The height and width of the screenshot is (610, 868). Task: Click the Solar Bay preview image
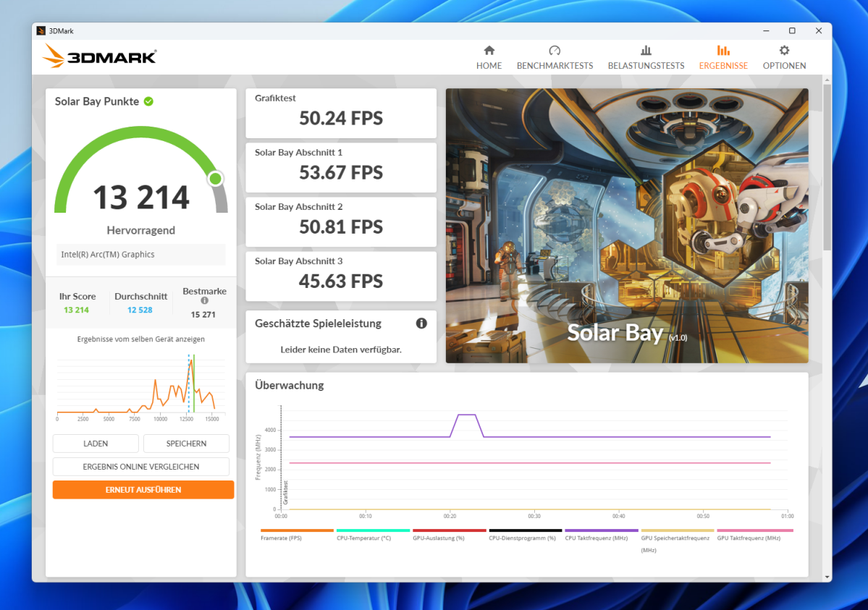pos(627,226)
